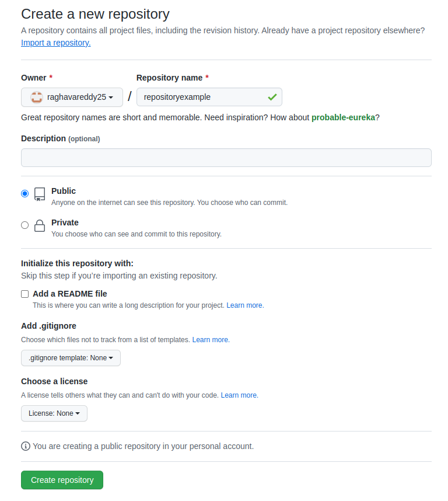448x501 pixels.
Task: Focus the repositoryexample name field
Action: pos(204,97)
